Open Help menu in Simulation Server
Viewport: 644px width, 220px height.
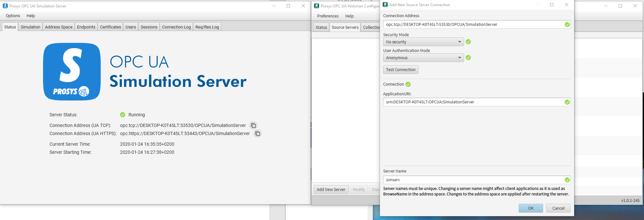31,16
